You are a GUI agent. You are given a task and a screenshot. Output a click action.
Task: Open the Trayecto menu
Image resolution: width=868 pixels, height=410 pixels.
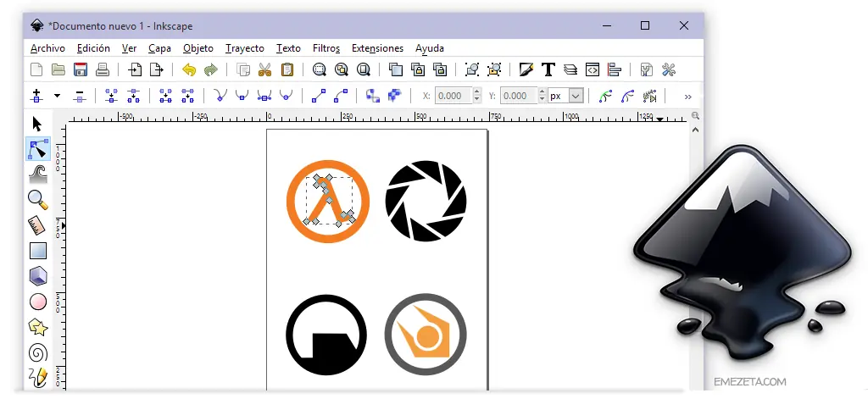244,48
